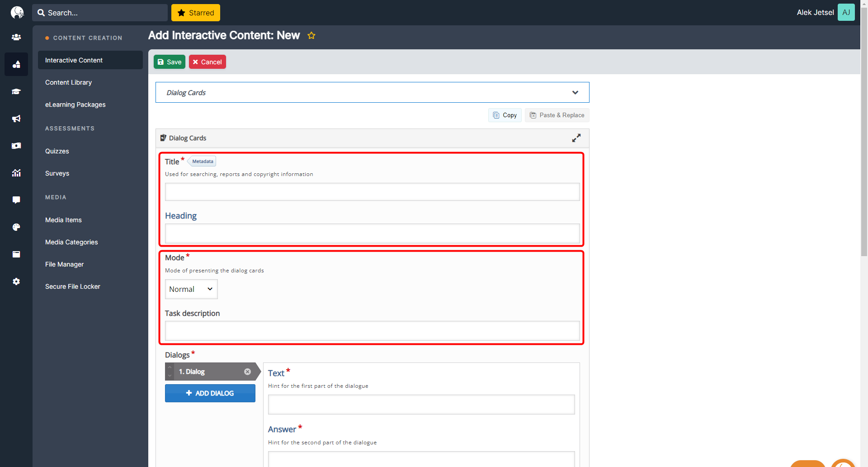Open the money bill sidebar icon

(x=16, y=146)
